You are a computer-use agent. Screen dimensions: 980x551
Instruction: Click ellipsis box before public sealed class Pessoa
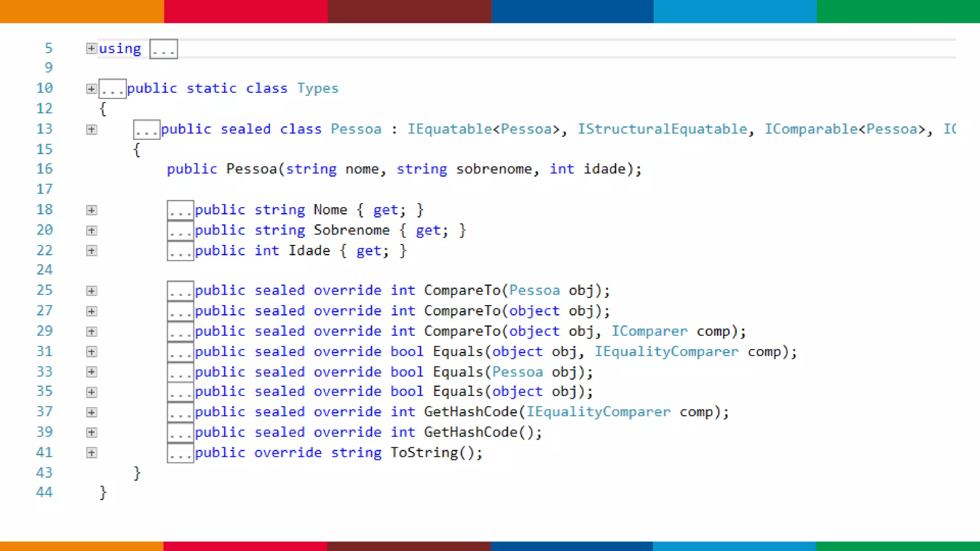[146, 130]
